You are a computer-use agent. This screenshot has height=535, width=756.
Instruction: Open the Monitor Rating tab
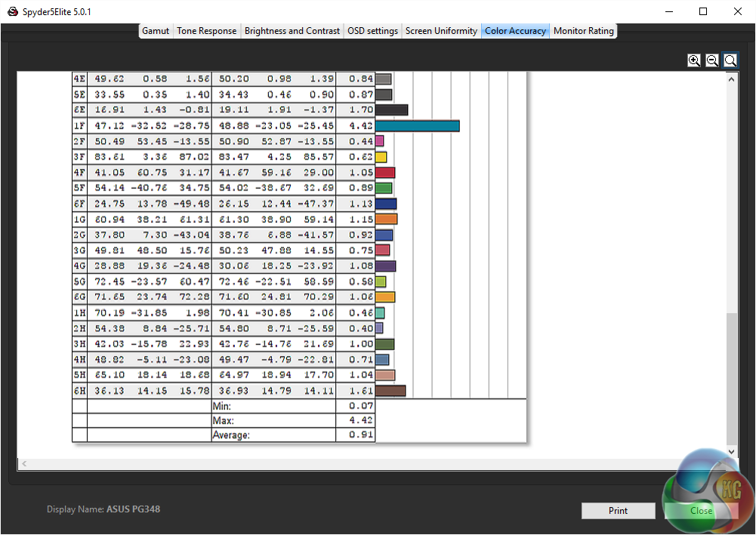[583, 31]
